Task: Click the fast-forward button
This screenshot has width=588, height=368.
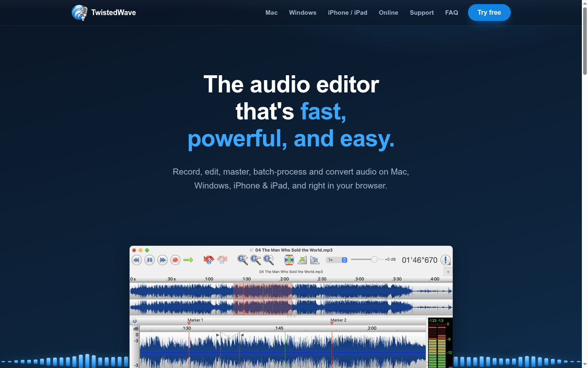Action: (x=163, y=260)
